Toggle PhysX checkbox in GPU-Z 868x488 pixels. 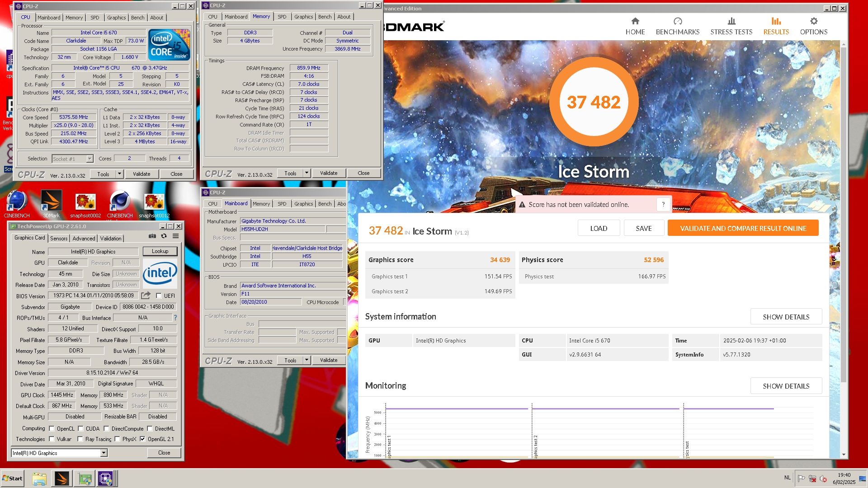coord(117,439)
